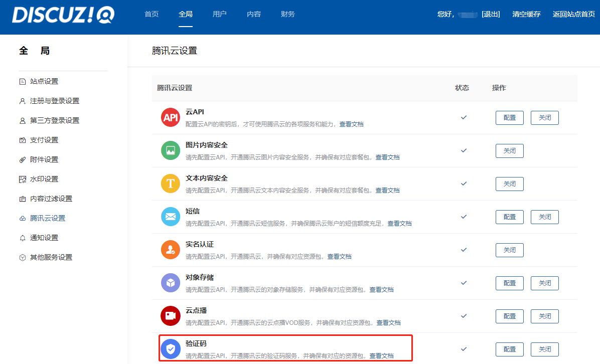Click 关闭 button for 云点播
This screenshot has width=600, height=364.
click(x=545, y=316)
